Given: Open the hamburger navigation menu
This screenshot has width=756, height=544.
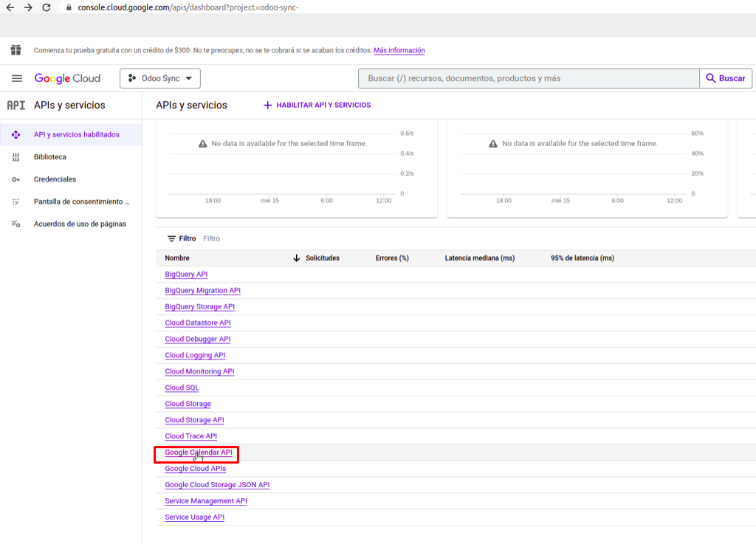Looking at the screenshot, I should pos(17,78).
